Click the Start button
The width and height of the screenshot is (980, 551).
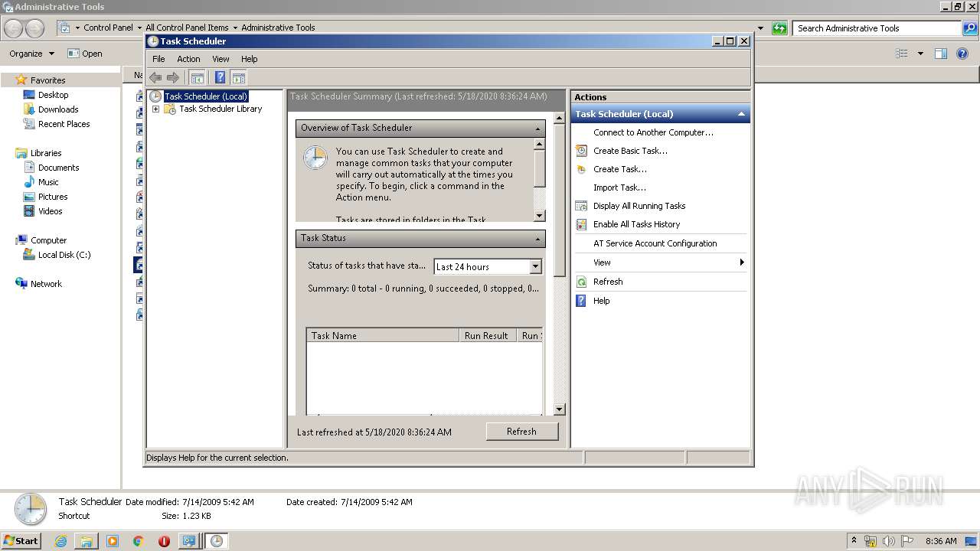coord(21,541)
